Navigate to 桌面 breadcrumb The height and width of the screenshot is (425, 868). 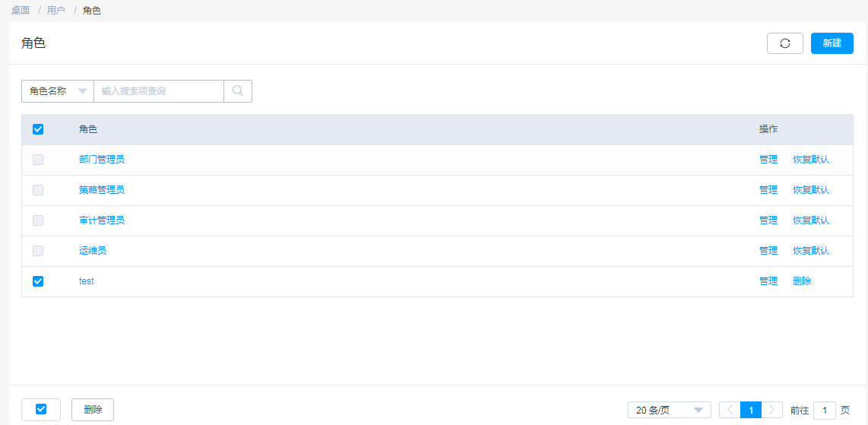click(21, 11)
